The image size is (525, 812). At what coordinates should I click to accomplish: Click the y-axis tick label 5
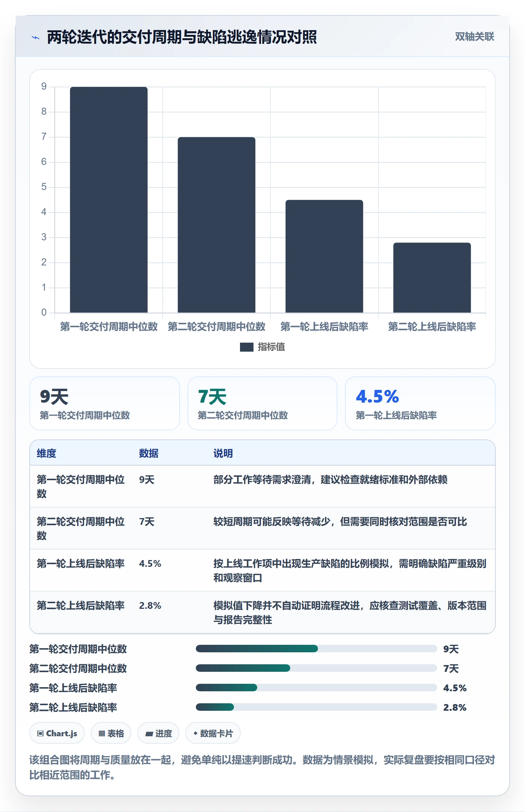44,187
